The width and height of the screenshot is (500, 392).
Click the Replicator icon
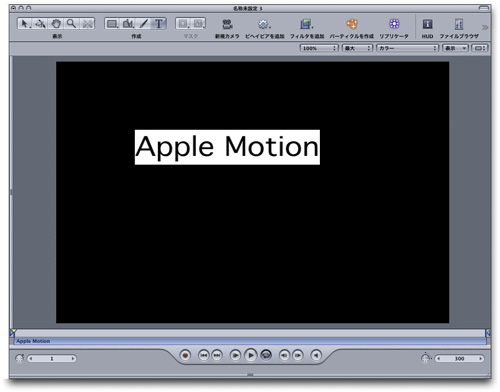(x=394, y=24)
